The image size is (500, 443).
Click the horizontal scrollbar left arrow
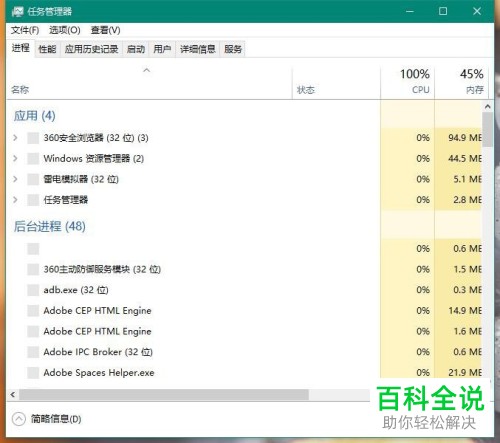click(x=13, y=395)
